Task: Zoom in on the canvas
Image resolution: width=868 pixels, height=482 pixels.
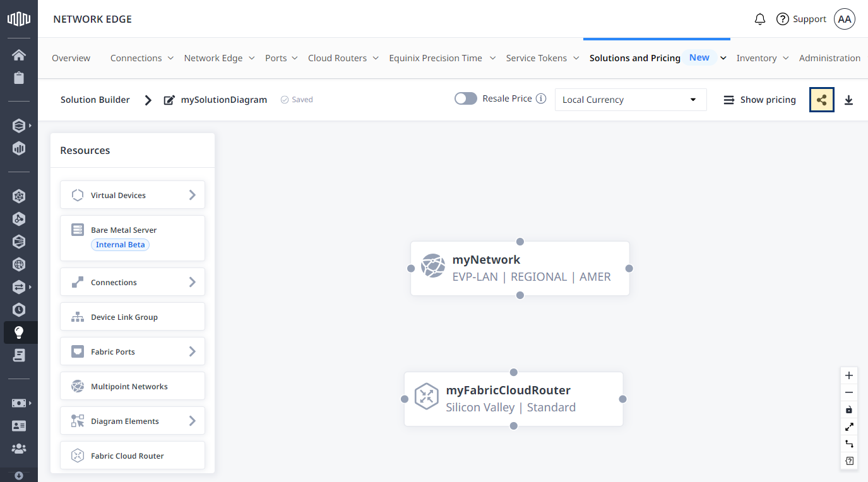Action: coord(849,375)
